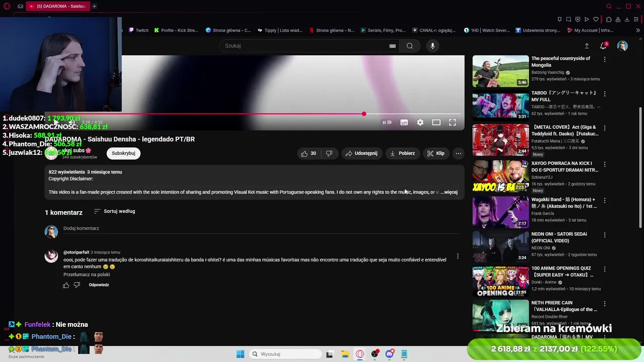Open the YouTube account avatar menu
This screenshot has width=644, height=362.
tap(622, 46)
